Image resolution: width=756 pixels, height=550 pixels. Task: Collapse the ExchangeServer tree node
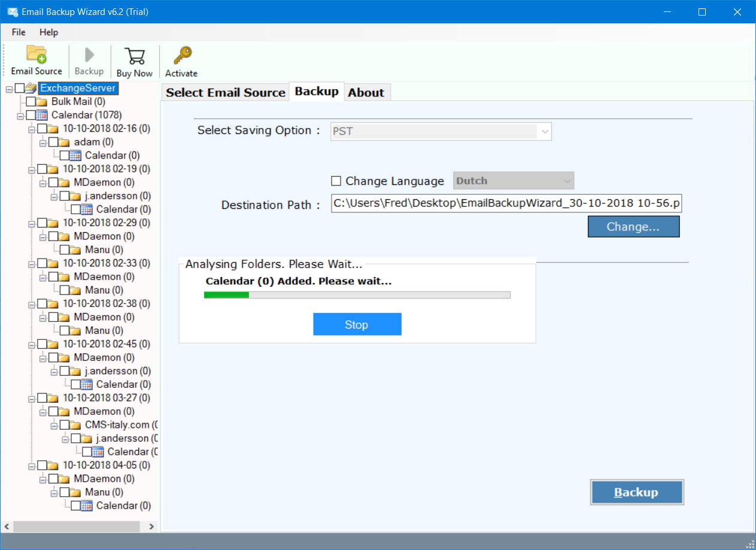coord(9,89)
